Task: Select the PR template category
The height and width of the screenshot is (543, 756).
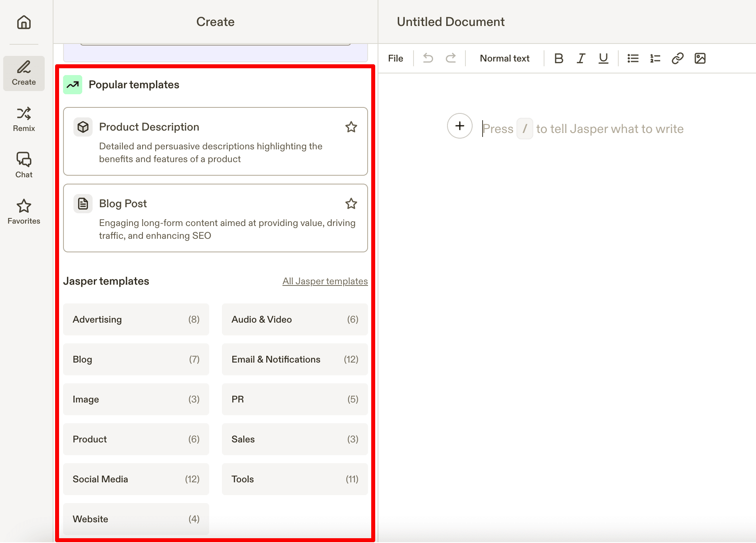Action: click(x=295, y=399)
